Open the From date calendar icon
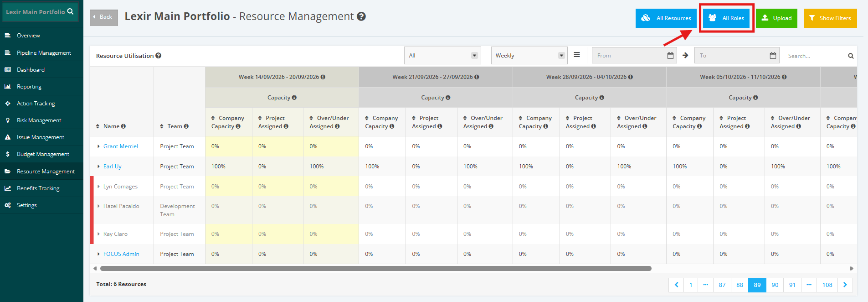Image resolution: width=868 pixels, height=302 pixels. coord(670,56)
